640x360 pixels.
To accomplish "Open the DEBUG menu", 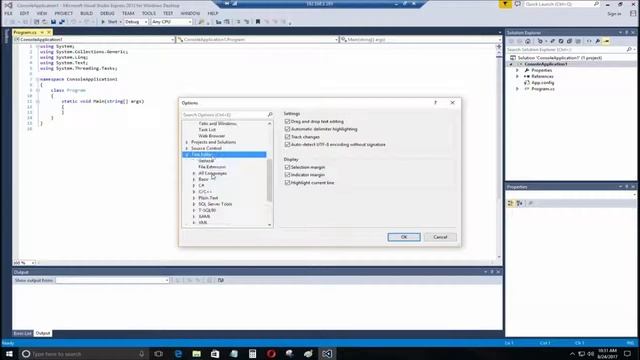I will pos(107,13).
